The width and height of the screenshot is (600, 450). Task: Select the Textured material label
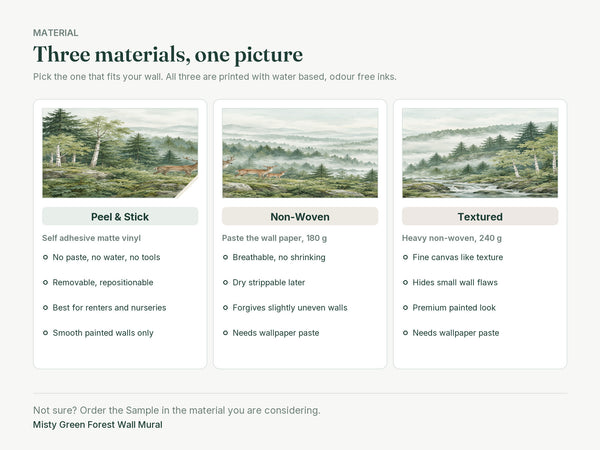[480, 217]
